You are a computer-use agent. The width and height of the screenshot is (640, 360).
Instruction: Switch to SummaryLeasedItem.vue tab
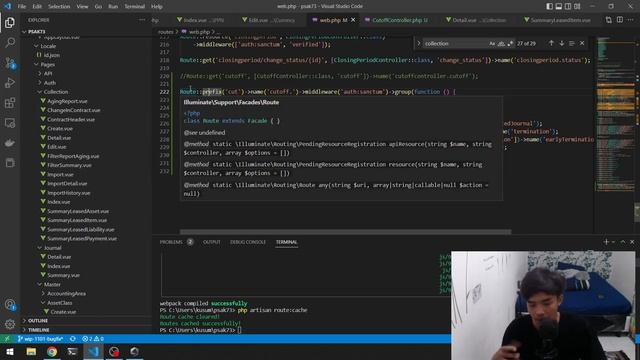pos(558,20)
